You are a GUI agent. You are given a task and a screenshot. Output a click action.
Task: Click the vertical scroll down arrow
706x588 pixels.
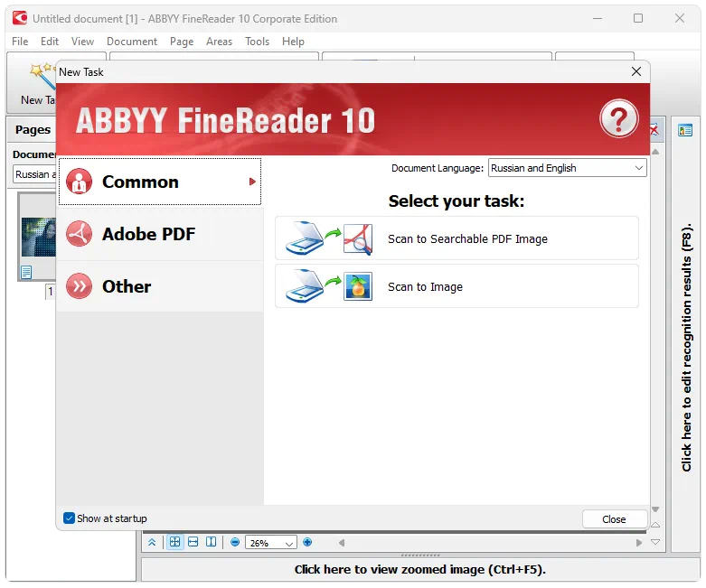pos(655,509)
